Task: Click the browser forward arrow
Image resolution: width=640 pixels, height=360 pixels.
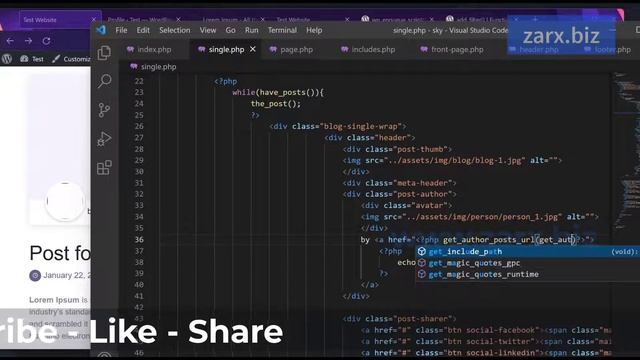Action: pos(28,41)
